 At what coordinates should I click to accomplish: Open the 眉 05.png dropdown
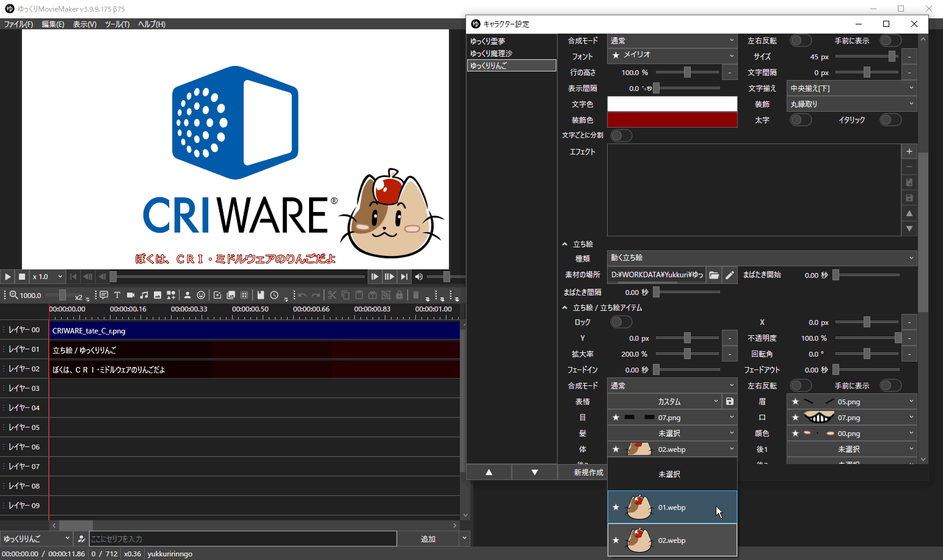pyautogui.click(x=851, y=402)
